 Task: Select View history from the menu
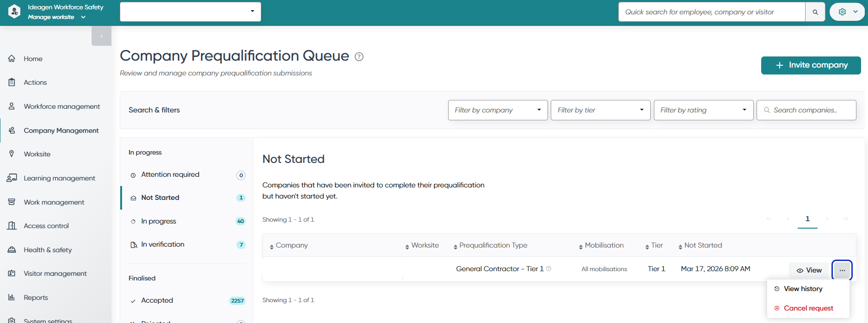(803, 289)
